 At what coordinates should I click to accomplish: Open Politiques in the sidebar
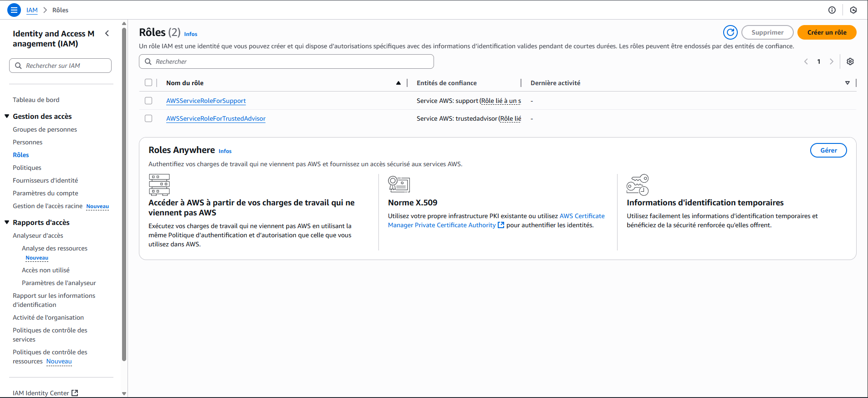point(27,168)
